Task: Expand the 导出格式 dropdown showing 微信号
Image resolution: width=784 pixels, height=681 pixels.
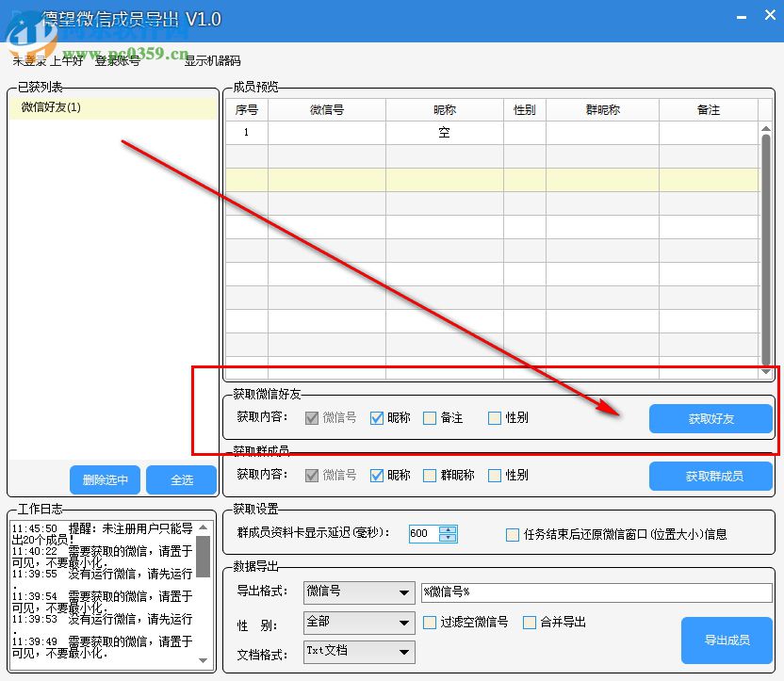Action: [x=405, y=592]
